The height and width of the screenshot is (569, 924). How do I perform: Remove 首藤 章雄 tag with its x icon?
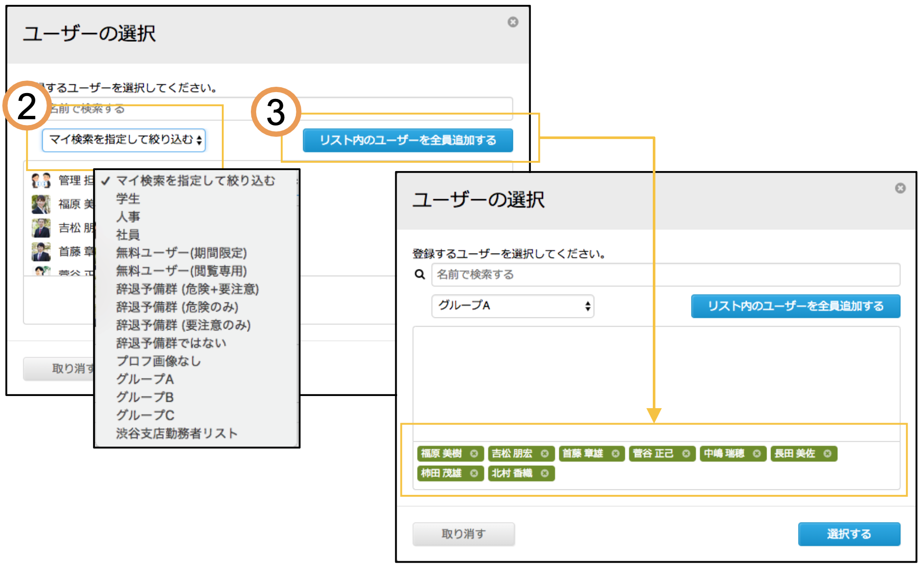(616, 454)
